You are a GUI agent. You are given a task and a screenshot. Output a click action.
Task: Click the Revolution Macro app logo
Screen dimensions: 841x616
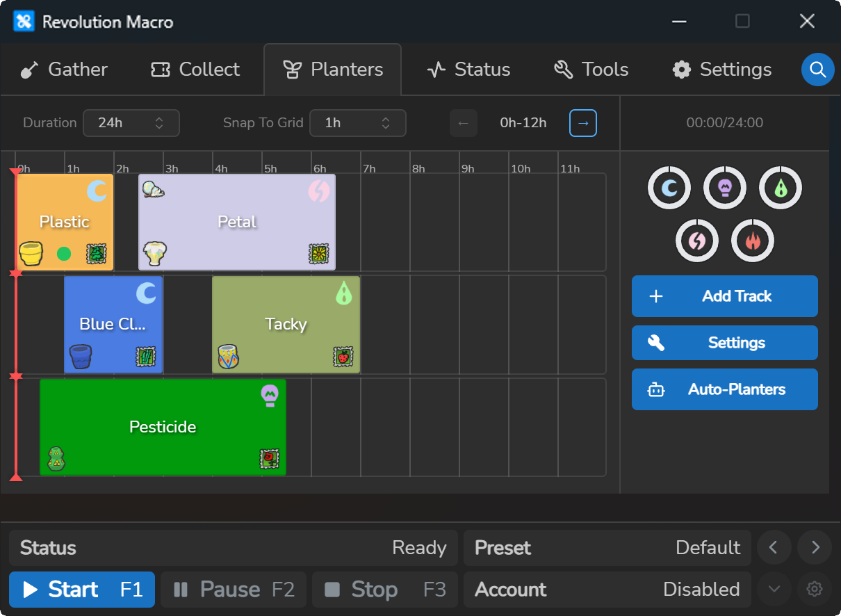pos(24,22)
